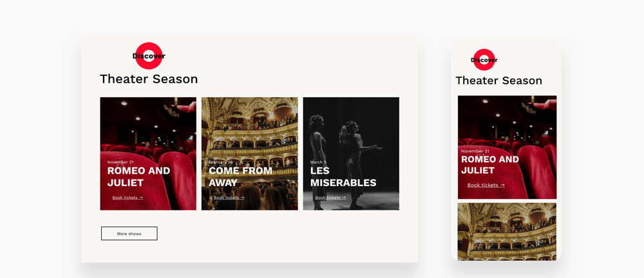Open Book tickets link for desktop Romeo and Juliet

click(x=128, y=198)
